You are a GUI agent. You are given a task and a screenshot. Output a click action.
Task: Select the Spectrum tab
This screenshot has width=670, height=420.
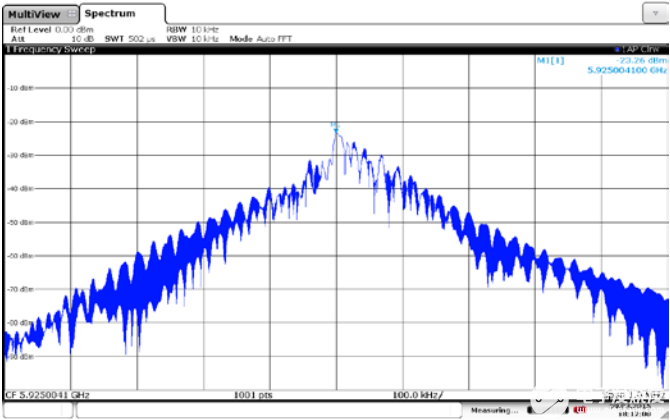111,13
